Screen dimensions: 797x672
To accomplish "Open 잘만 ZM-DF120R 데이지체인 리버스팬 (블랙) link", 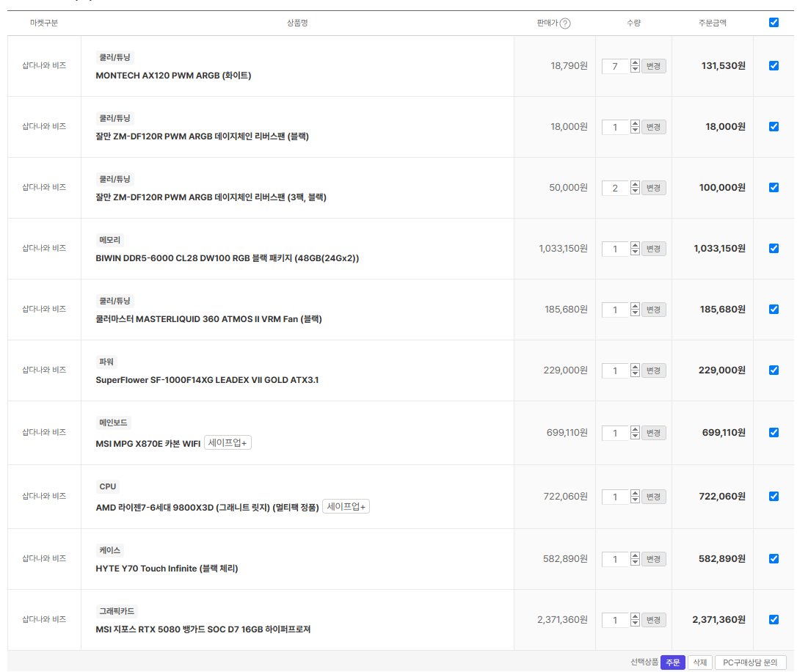I will pyautogui.click(x=203, y=136).
